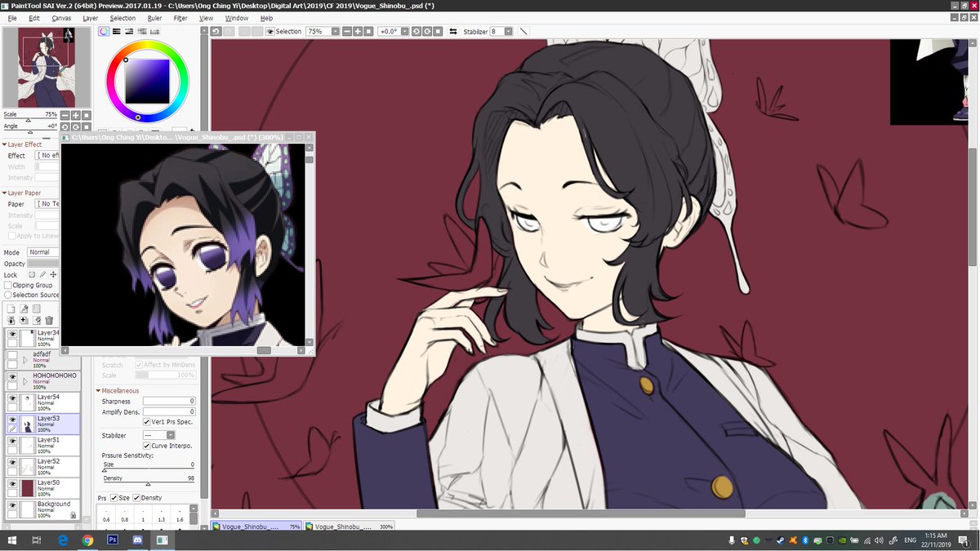Screen dimensions: 980x551
Task: Zoom out in navigator with minus button
Action: [x=65, y=116]
